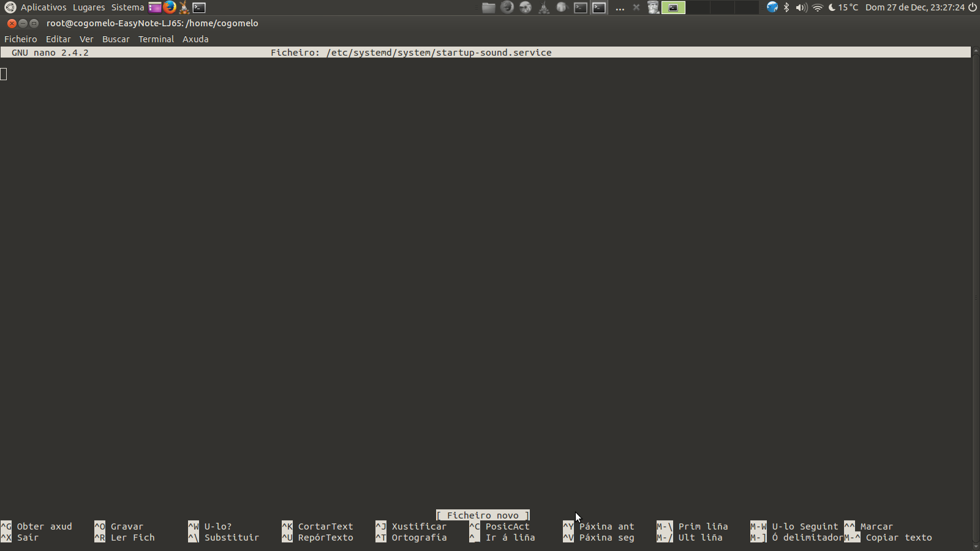Image resolution: width=980 pixels, height=551 pixels.
Task: Open the Wi-Fi network indicator
Action: point(818,7)
